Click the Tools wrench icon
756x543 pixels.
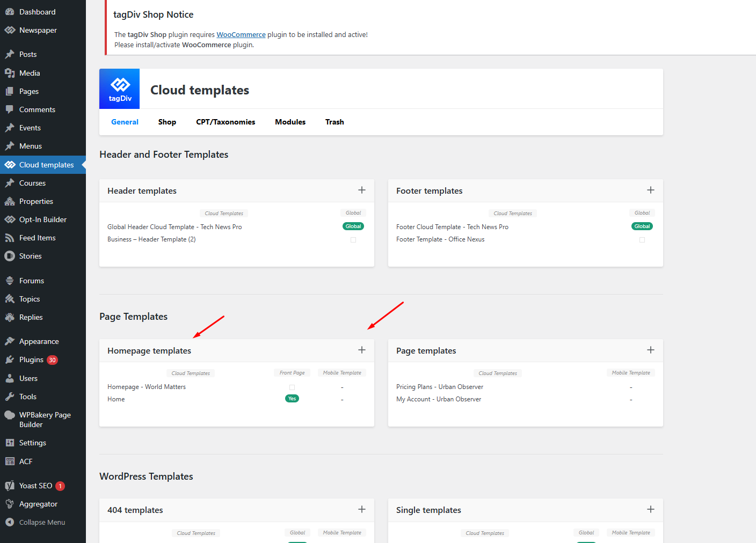[x=10, y=397]
